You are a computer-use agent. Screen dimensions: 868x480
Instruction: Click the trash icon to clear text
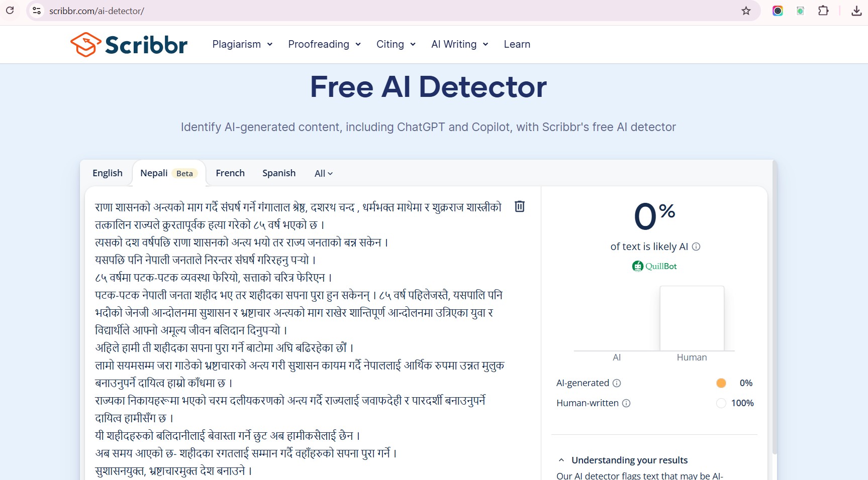coord(519,206)
